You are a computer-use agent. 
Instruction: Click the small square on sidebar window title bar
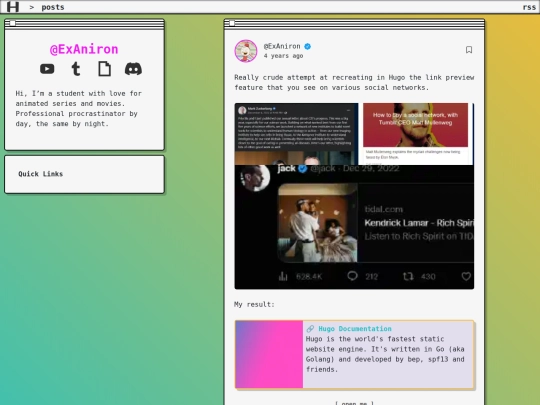tap(12, 23)
